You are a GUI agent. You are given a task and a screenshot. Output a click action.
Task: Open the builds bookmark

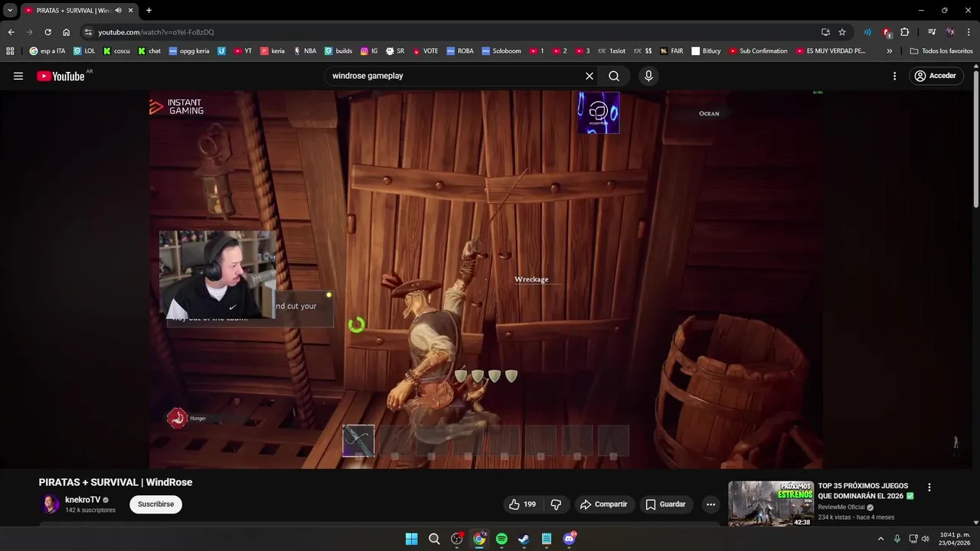point(338,51)
